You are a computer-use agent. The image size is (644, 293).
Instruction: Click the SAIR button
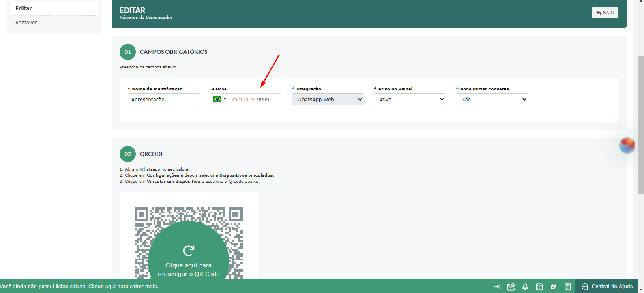[605, 13]
